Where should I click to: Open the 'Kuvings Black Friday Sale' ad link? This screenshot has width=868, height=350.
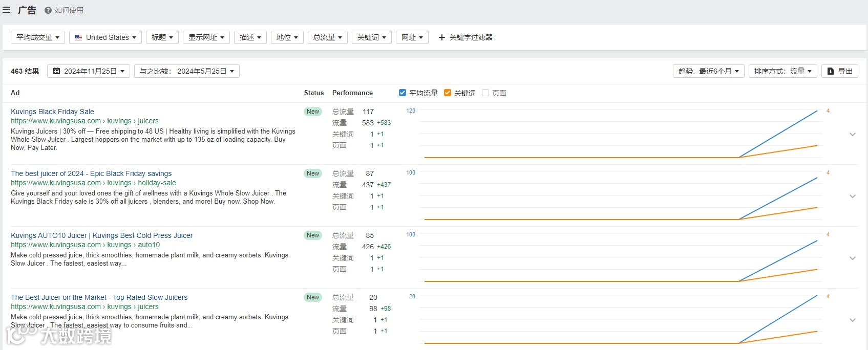tap(52, 112)
